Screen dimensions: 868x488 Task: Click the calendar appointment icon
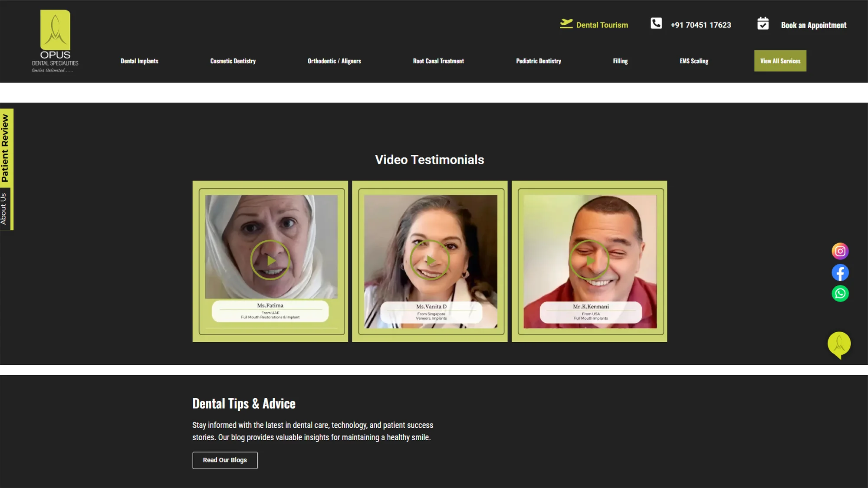(x=763, y=23)
